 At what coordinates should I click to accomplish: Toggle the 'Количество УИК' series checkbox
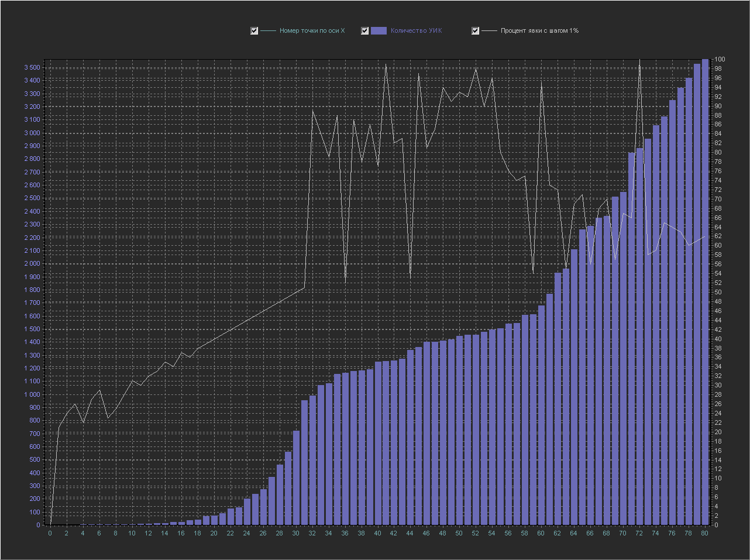tap(364, 31)
